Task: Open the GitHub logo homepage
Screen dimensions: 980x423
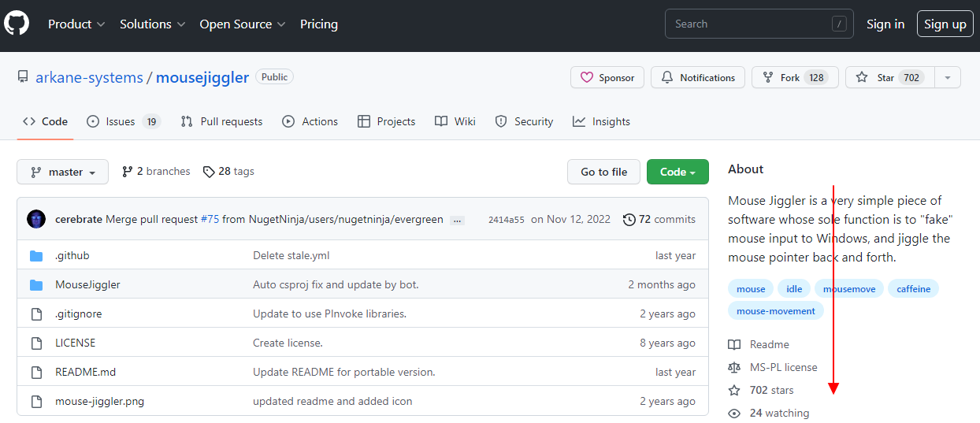Action: point(17,24)
